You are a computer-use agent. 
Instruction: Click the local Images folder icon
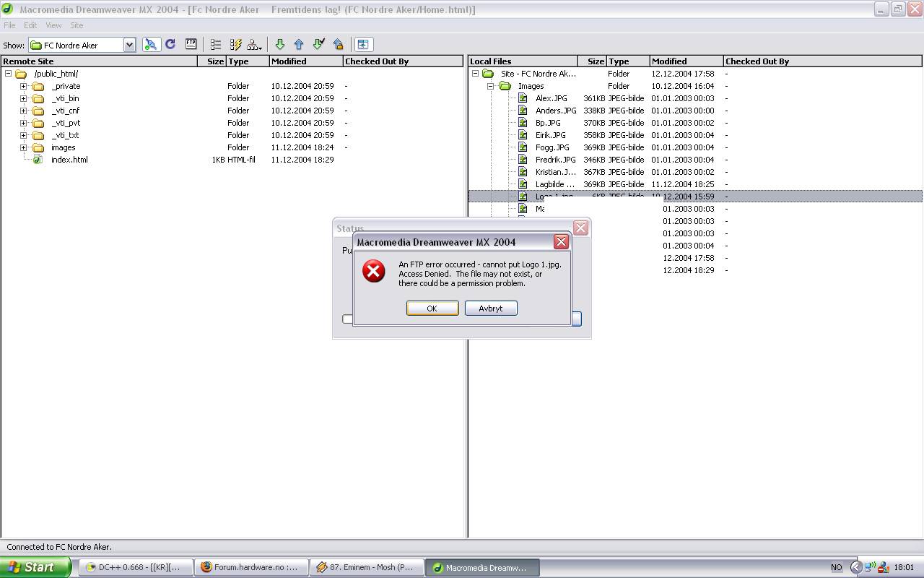tap(505, 86)
